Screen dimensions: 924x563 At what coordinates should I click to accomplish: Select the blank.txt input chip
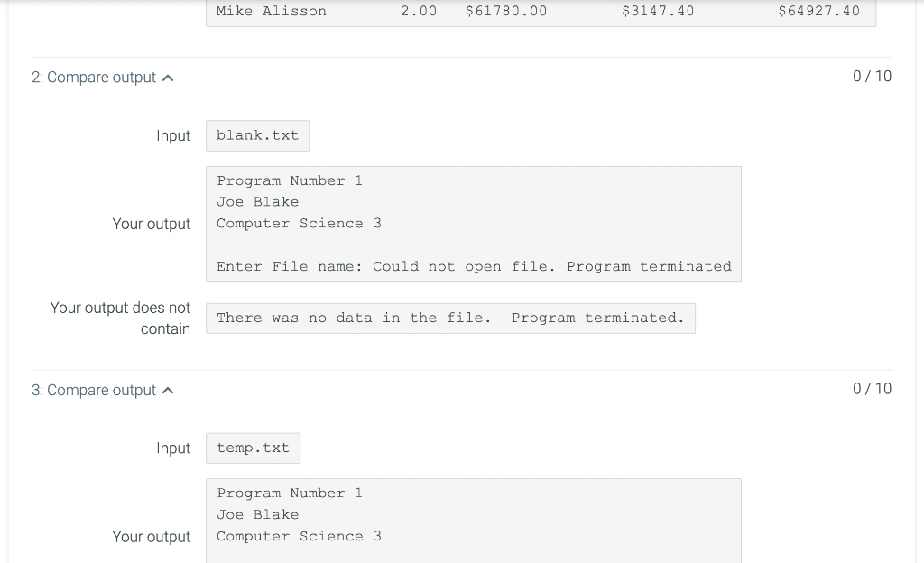[x=257, y=135]
